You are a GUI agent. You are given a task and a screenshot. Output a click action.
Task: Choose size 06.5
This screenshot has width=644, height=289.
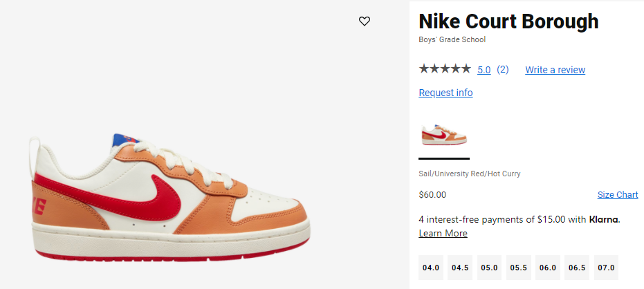[x=577, y=268]
